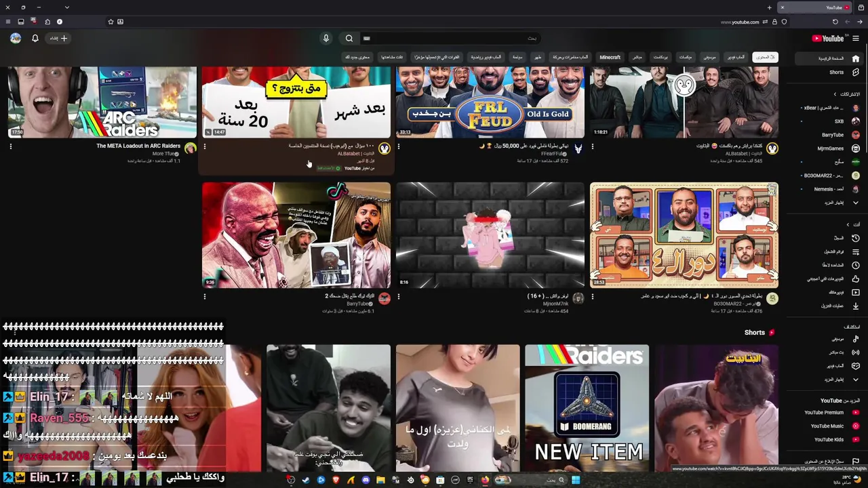Select the All filter chip
Image resolution: width=868 pixels, height=488 pixels.
point(765,58)
